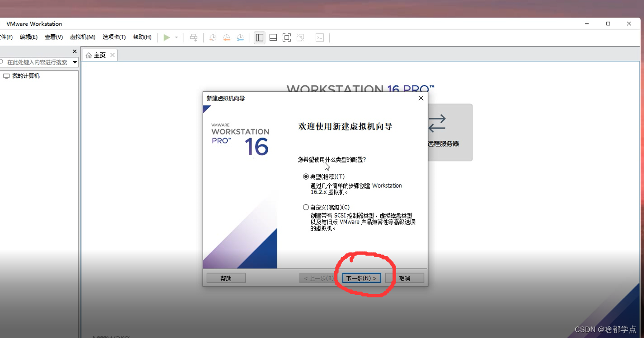Close the 主页 tab
Viewport: 644px width, 338px height.
[x=112, y=55]
